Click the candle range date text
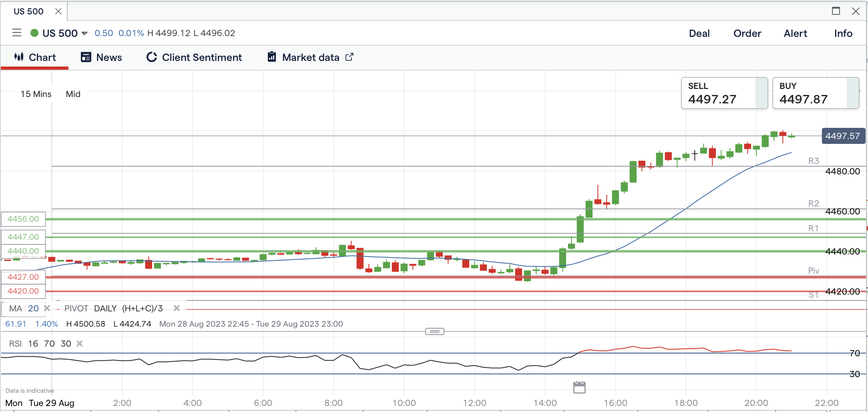The image size is (868, 412). click(x=251, y=324)
